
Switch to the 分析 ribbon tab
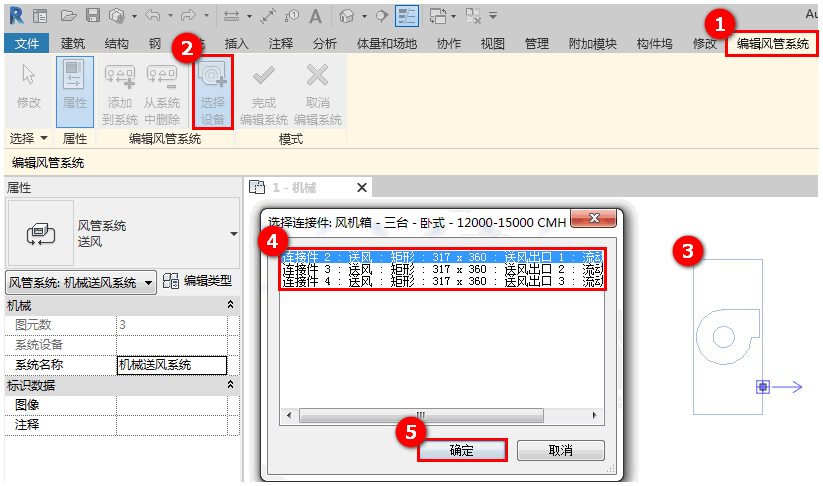[324, 44]
